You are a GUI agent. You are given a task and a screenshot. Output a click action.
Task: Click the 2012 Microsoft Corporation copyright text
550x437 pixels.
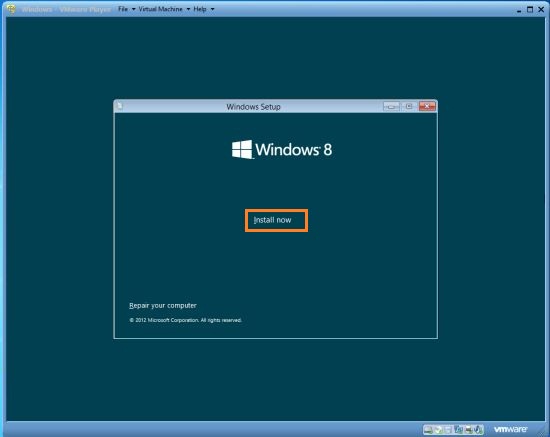click(186, 320)
